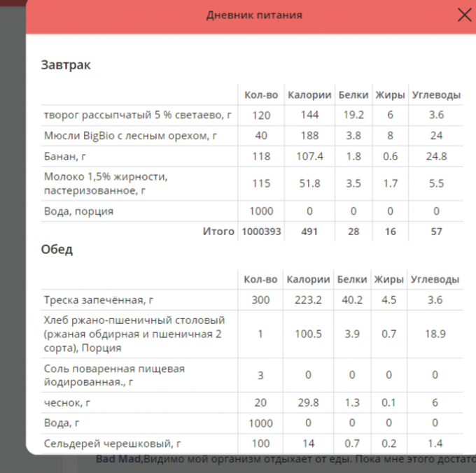Select the Обед section heading
The image size is (476, 473).
pyautogui.click(x=57, y=250)
